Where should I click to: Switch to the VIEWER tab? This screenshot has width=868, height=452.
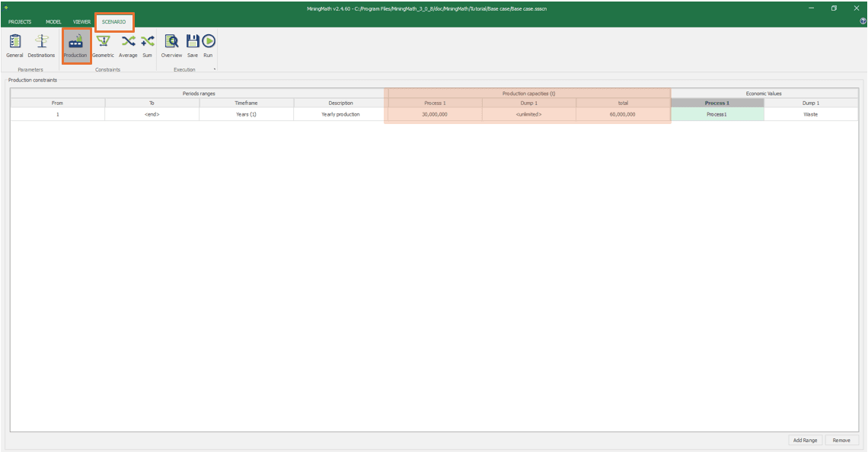(x=81, y=22)
